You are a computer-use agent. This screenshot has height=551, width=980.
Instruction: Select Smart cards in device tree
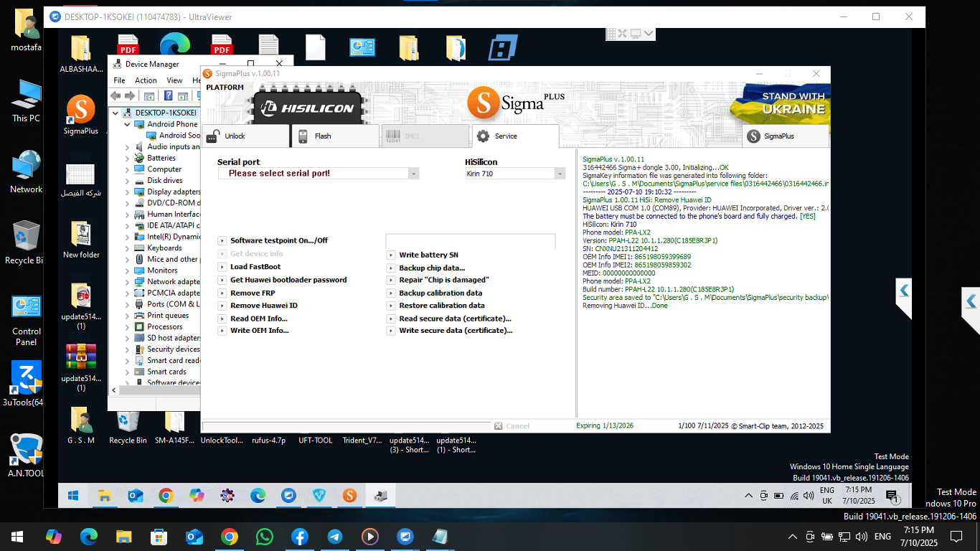(161, 372)
